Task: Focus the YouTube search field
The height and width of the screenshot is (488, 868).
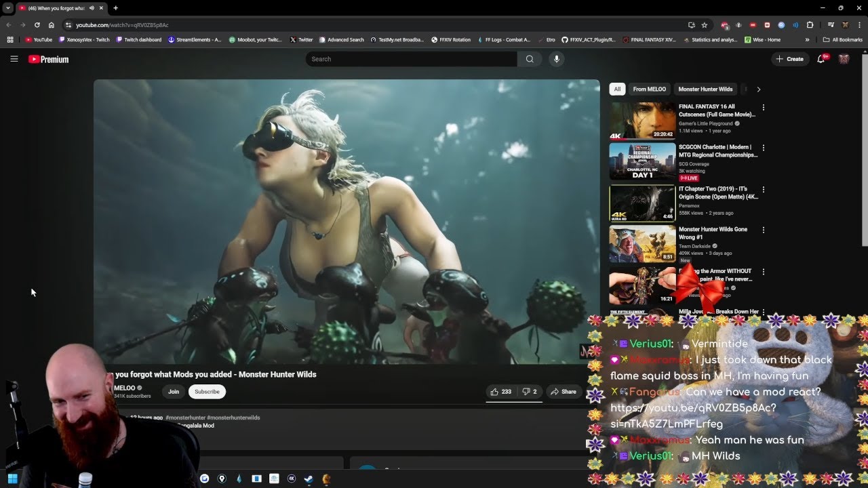Action: [x=411, y=59]
